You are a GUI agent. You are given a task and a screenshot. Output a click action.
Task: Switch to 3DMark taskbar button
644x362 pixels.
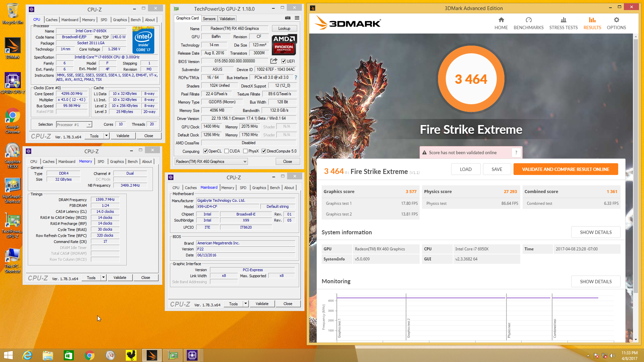click(x=152, y=355)
